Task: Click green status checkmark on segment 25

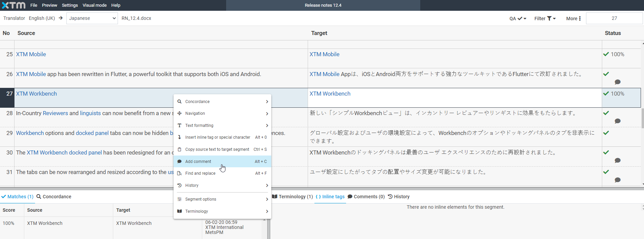Action: 606,54
